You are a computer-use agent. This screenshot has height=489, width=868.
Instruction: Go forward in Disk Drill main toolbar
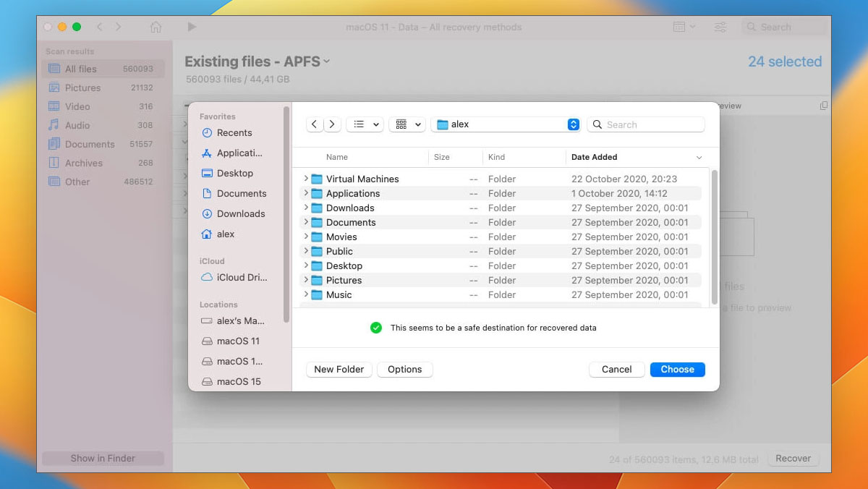(x=118, y=27)
